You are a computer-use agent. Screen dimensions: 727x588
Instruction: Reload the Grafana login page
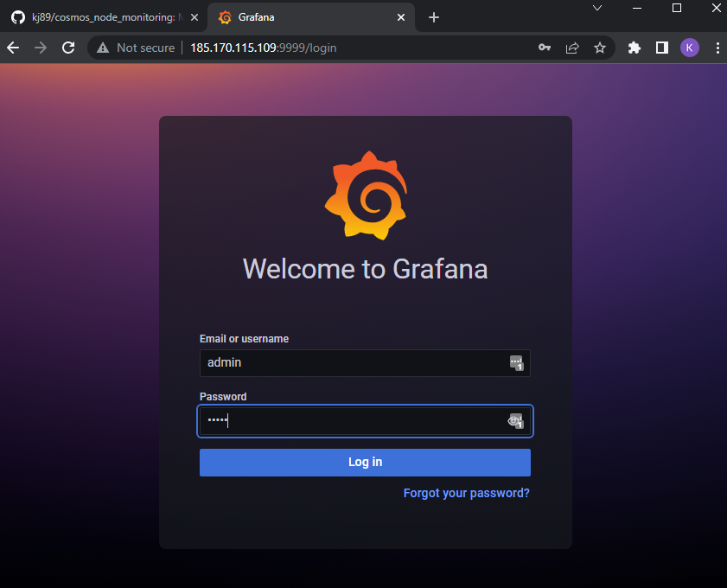[68, 48]
